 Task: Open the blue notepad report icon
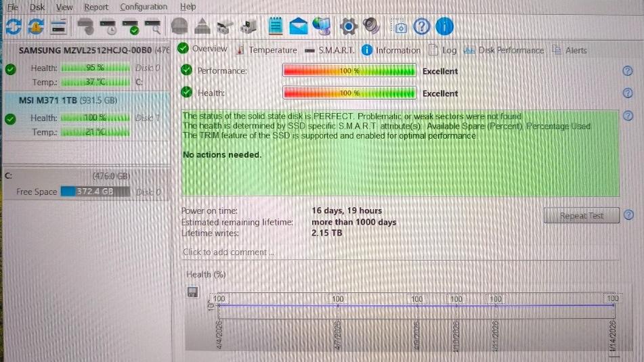click(276, 26)
